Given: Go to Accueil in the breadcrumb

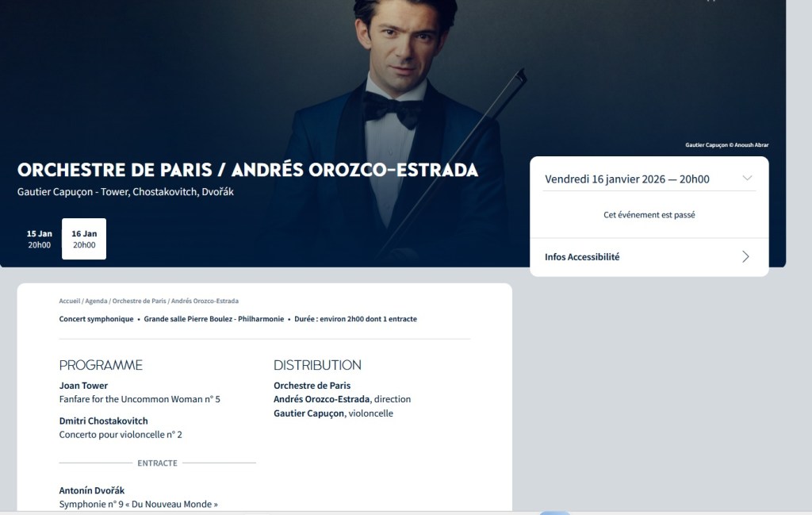Looking at the screenshot, I should point(70,302).
